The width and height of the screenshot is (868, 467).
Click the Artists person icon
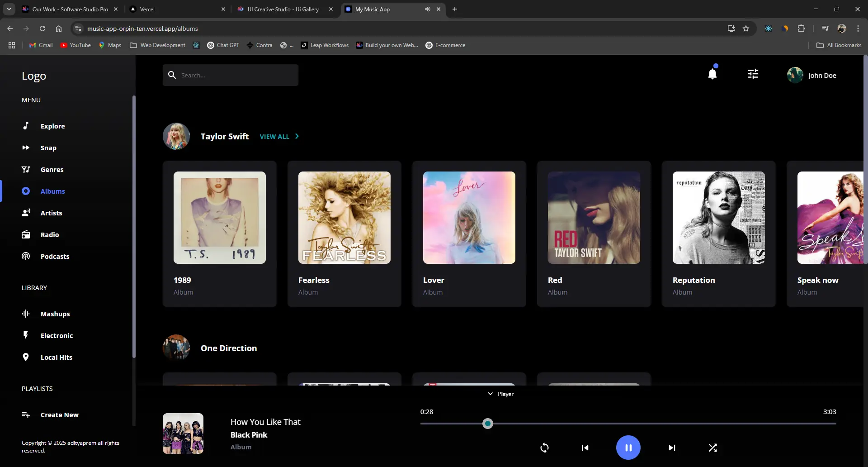(x=26, y=213)
